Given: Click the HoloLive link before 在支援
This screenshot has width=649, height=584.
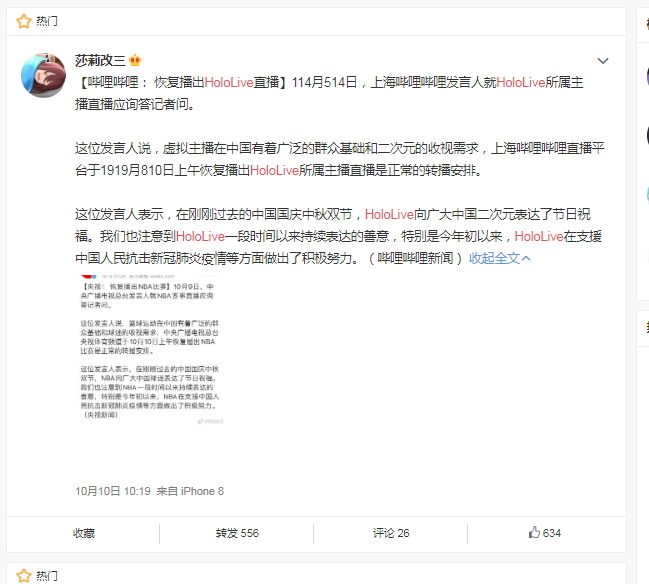Looking at the screenshot, I should click(538, 236).
